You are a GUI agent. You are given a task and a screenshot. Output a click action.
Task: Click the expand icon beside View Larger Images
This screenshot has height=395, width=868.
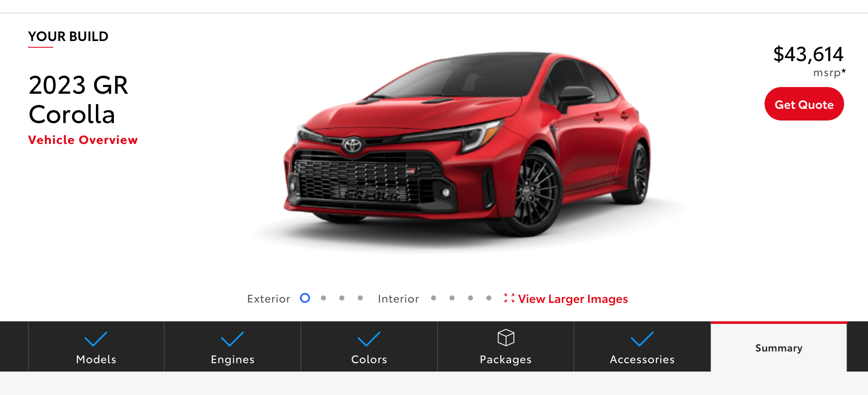click(509, 298)
